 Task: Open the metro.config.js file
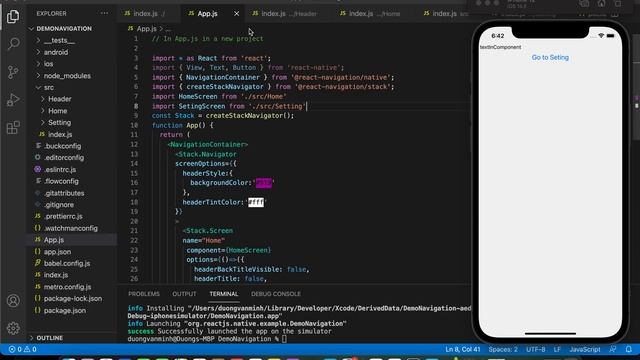67,287
